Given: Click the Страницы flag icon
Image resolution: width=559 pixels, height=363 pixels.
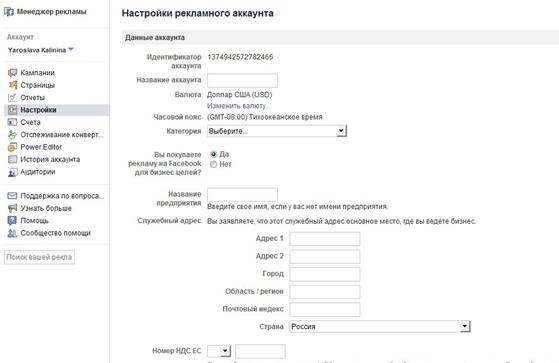Looking at the screenshot, I should tap(12, 85).
